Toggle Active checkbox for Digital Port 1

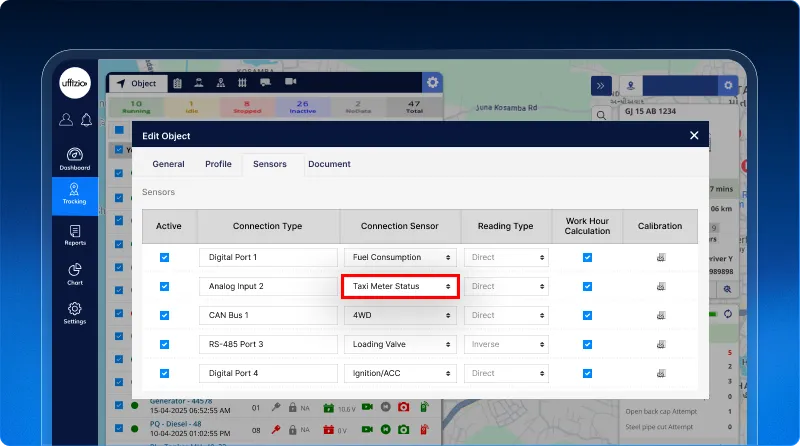(164, 257)
